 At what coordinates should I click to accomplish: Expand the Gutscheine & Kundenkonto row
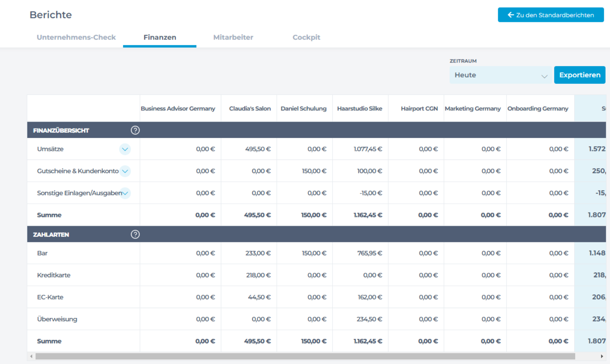tap(125, 171)
